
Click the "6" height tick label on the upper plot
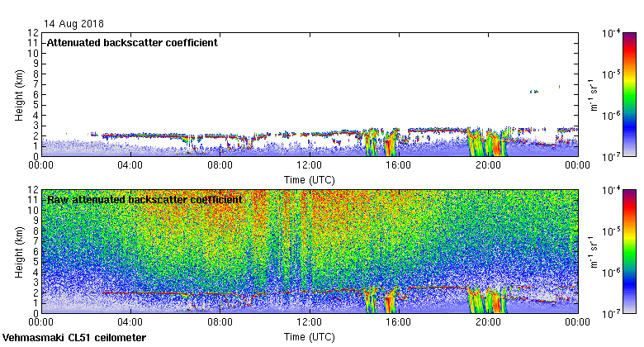(x=36, y=94)
